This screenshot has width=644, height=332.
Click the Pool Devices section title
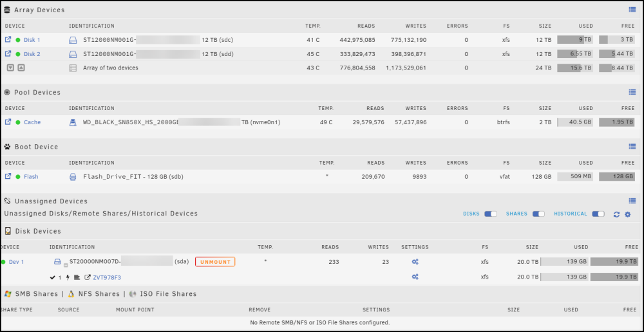pos(37,93)
